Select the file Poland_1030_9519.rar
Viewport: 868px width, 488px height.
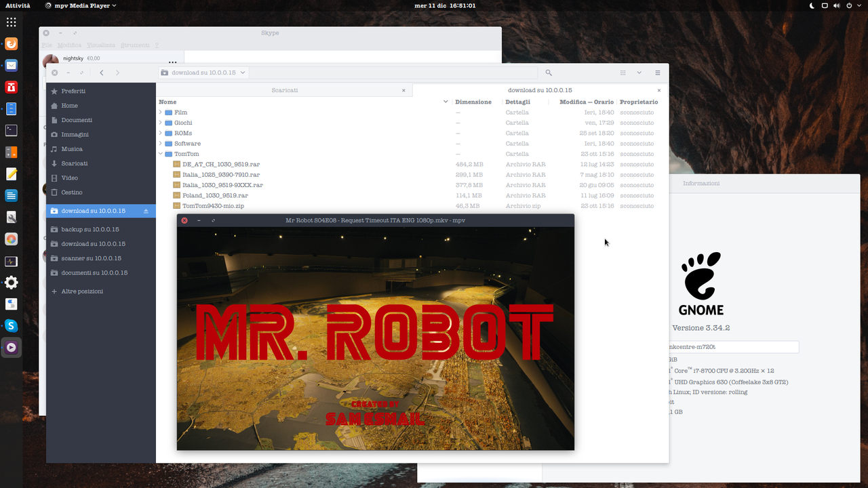tap(215, 195)
